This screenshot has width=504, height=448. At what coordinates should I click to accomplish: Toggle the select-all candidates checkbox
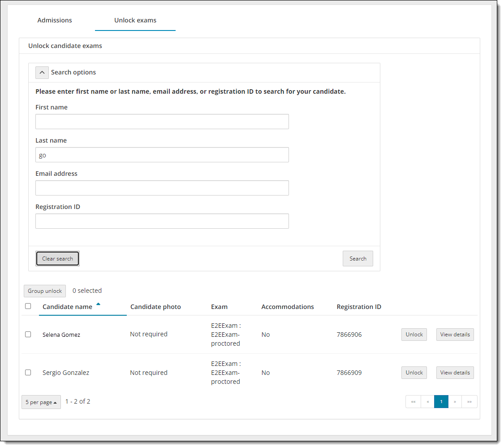28,306
